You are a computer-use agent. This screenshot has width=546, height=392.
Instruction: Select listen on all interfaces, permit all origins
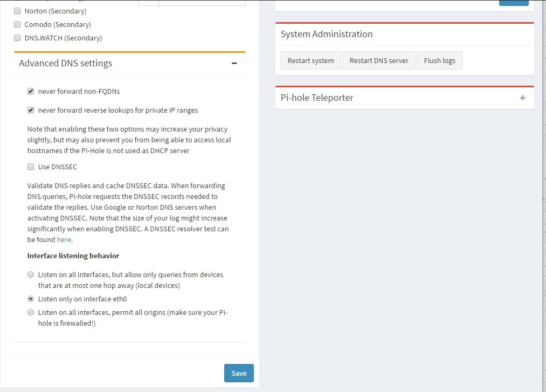pyautogui.click(x=31, y=312)
